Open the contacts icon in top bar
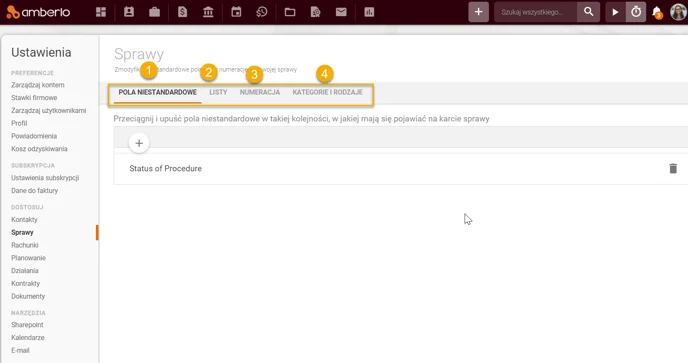Screen dimensions: 688x363 point(129,12)
